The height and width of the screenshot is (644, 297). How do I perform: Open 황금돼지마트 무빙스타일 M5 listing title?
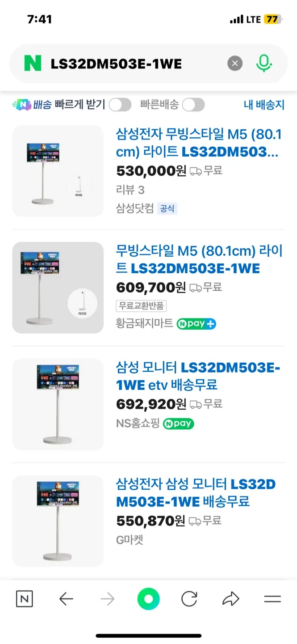click(x=199, y=259)
